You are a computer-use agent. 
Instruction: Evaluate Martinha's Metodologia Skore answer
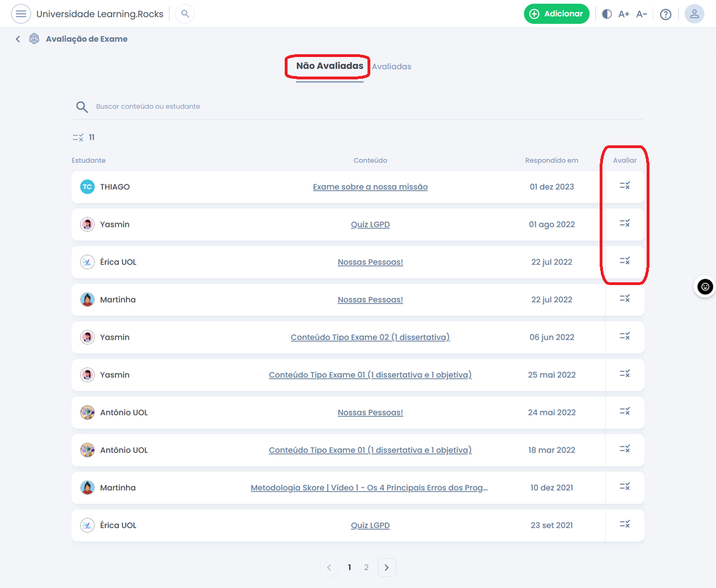pos(625,486)
